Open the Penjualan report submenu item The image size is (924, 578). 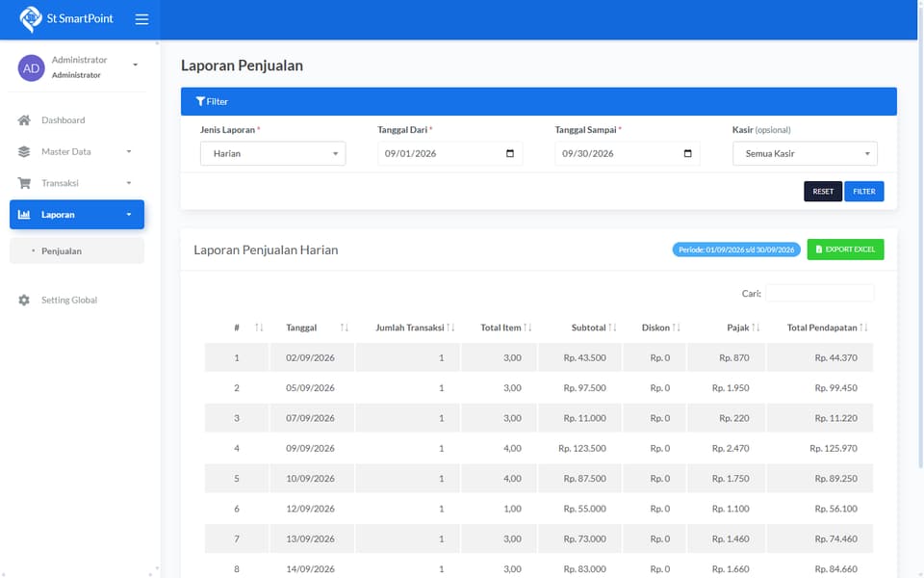[77, 250]
